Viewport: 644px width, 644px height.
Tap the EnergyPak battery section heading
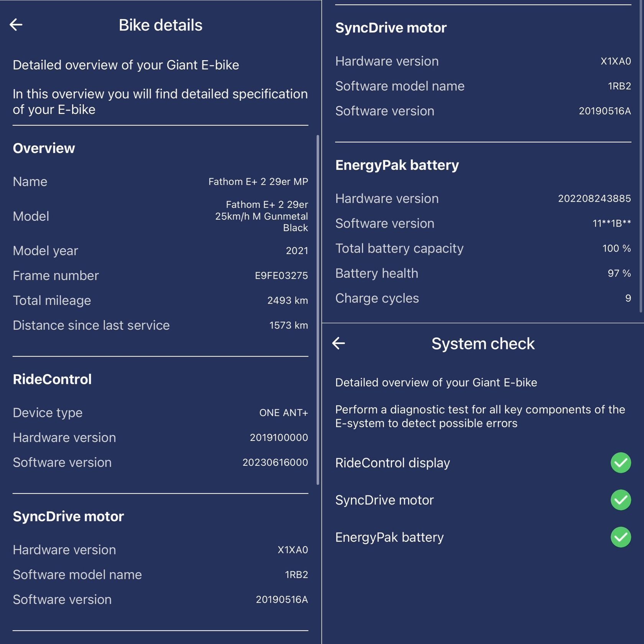tap(397, 165)
